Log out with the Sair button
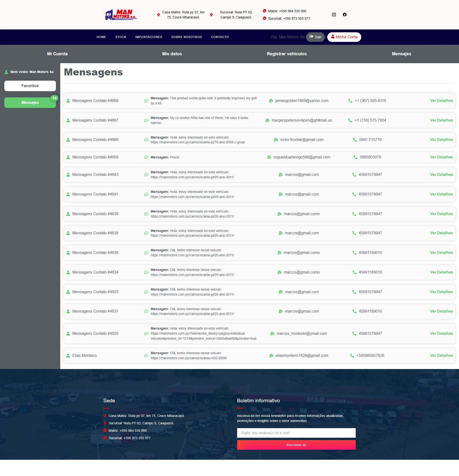 pos(315,37)
